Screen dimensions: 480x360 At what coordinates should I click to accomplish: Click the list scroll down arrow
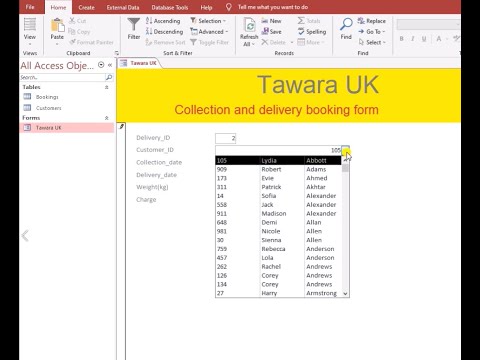coord(345,293)
